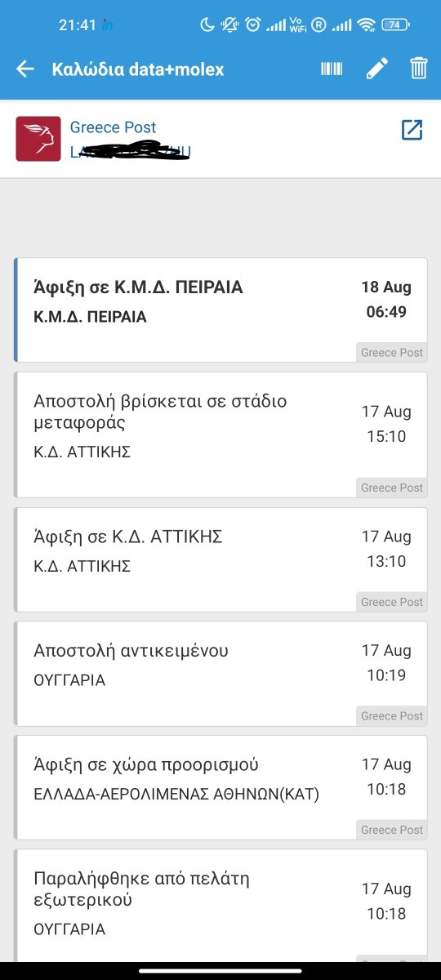The height and width of the screenshot is (980, 441).
Task: Open tracking in external browser icon
Action: [412, 130]
